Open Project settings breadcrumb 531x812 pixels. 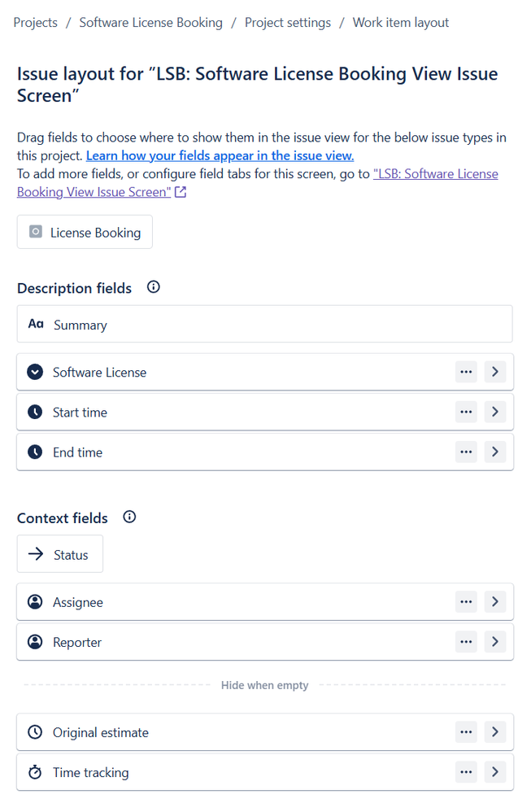click(288, 23)
